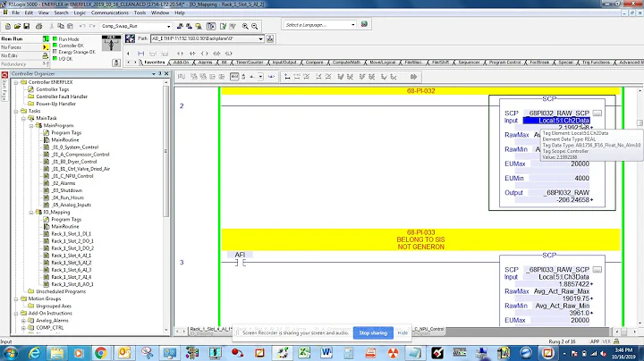Viewport: 644px width, 361px height.
Task: Select Controller Tags in the organizer
Action: 53,89
